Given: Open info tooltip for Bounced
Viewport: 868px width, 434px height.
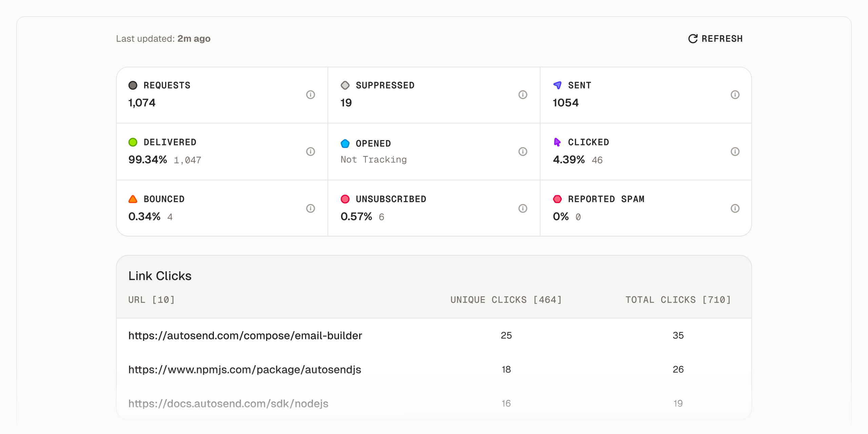Looking at the screenshot, I should (310, 208).
